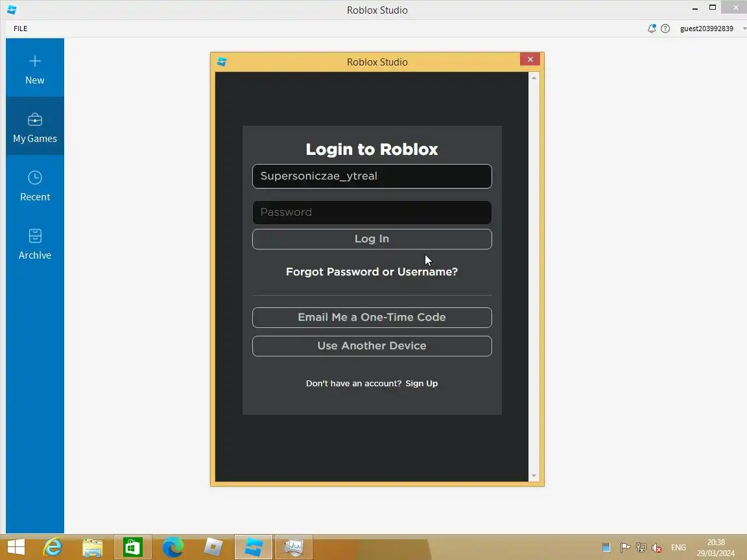Click the Log In button
Screen dimensions: 747x560
[x=372, y=239]
